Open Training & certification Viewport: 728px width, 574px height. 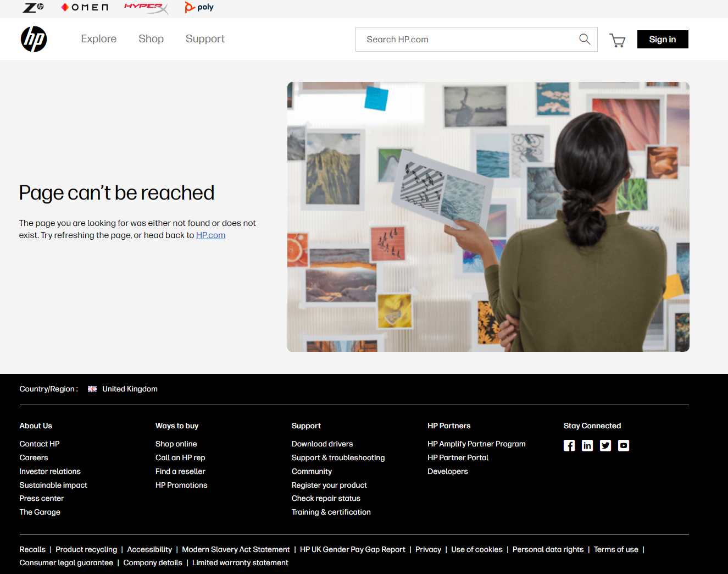331,512
